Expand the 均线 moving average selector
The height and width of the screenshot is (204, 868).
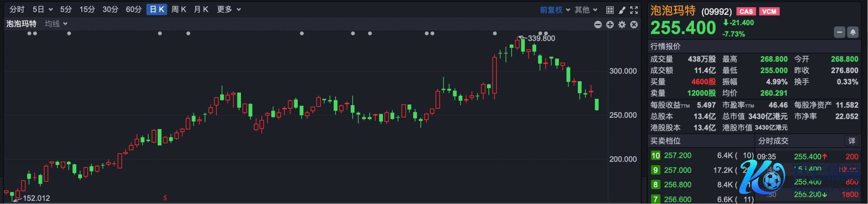click(56, 24)
